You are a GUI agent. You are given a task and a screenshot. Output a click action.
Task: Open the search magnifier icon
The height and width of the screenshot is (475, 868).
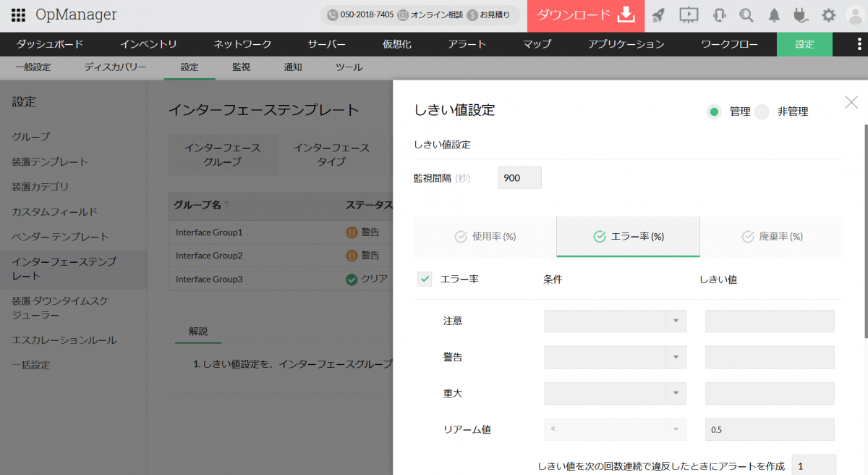tap(746, 15)
